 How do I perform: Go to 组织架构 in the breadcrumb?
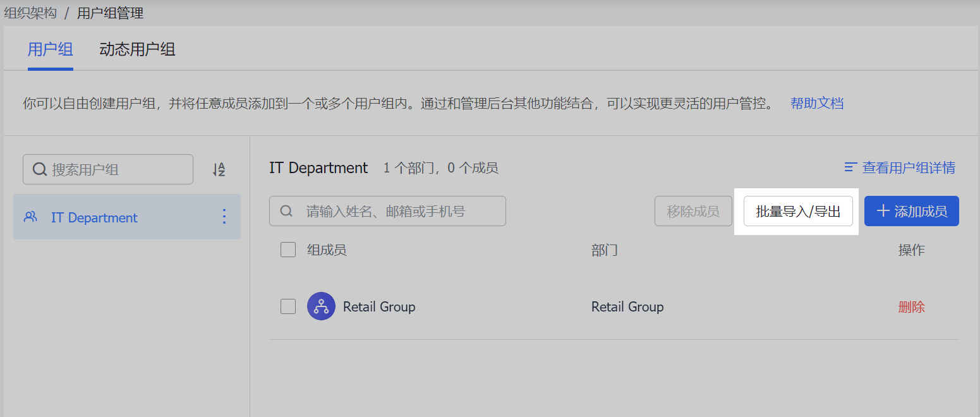(30, 13)
